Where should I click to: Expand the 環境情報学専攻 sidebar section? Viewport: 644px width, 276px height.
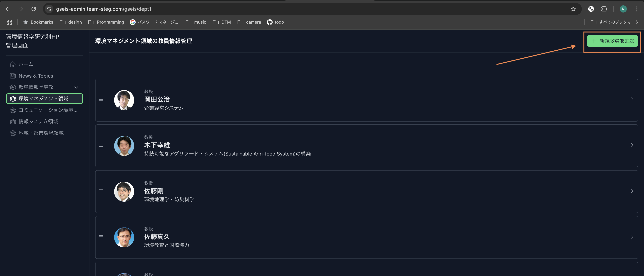tap(76, 87)
